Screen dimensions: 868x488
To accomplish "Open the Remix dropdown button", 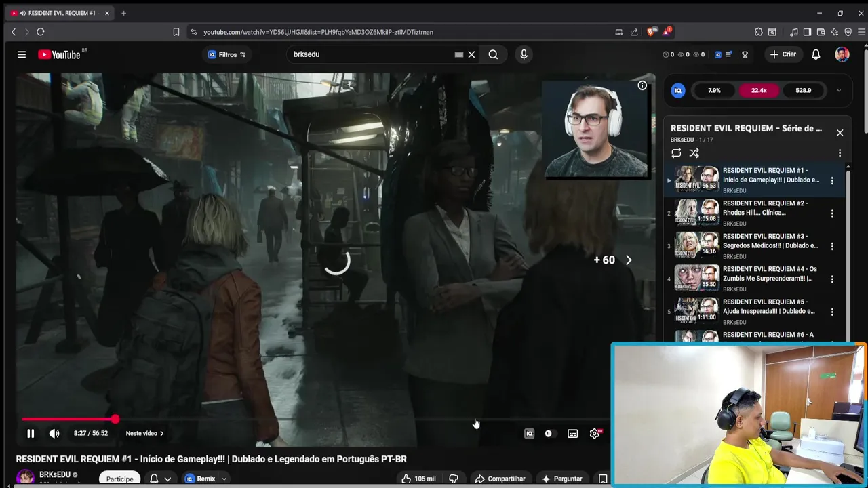I will (x=205, y=479).
